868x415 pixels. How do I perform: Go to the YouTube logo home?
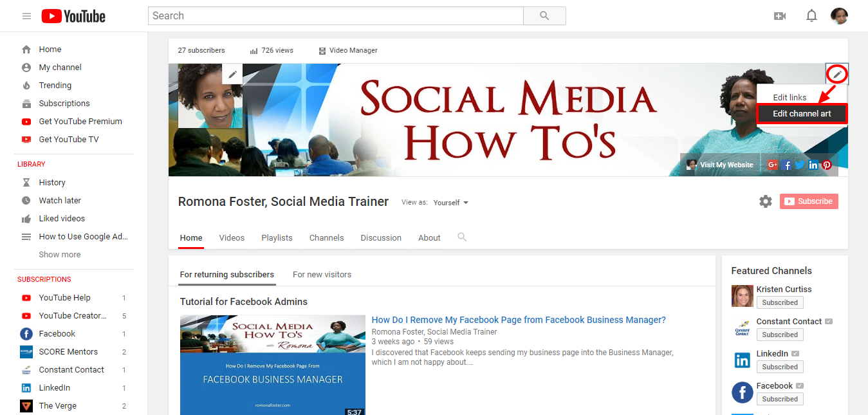click(73, 16)
